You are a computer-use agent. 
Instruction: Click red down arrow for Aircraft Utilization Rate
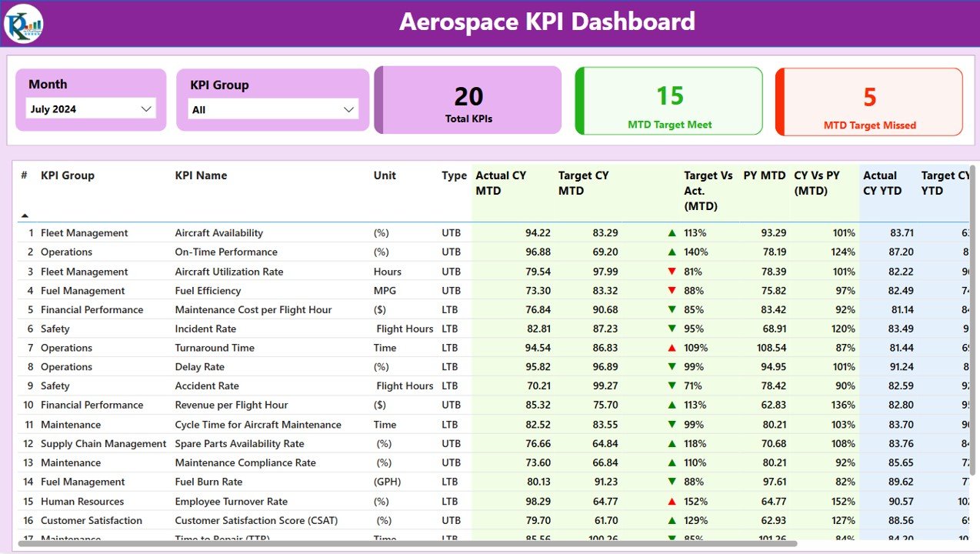pos(672,272)
